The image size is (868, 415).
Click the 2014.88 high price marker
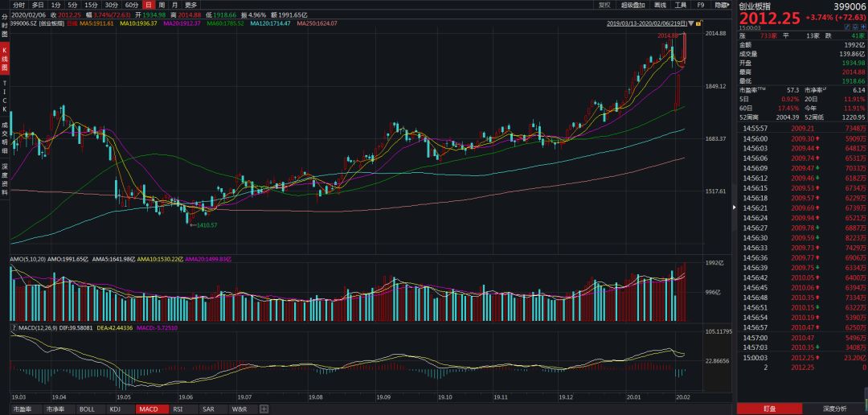(668, 35)
